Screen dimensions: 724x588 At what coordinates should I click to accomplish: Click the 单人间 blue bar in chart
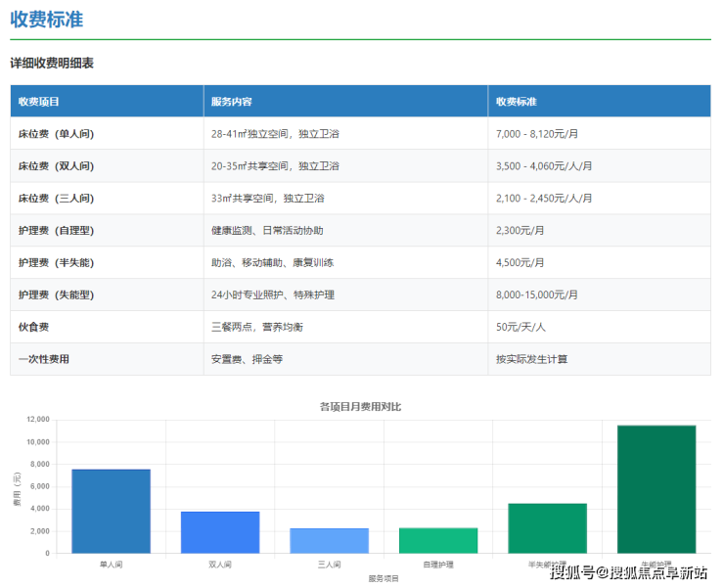pos(111,511)
